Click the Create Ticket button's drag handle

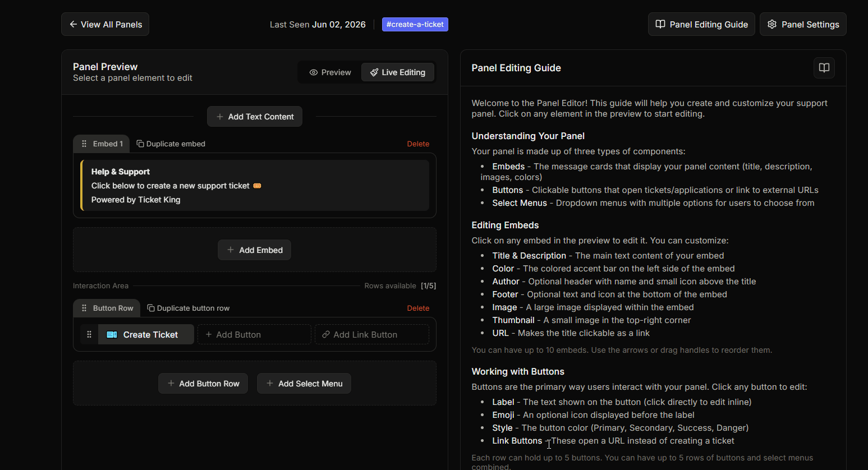pos(89,334)
